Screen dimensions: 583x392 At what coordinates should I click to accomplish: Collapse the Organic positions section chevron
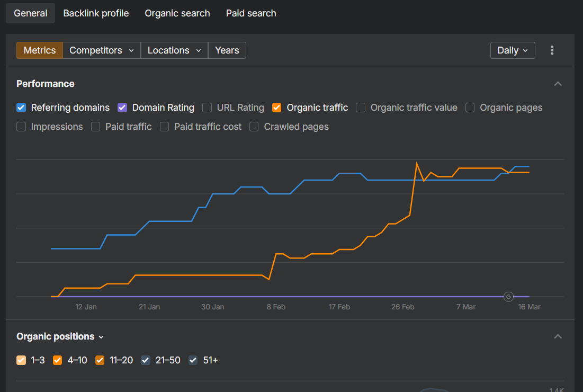(558, 336)
